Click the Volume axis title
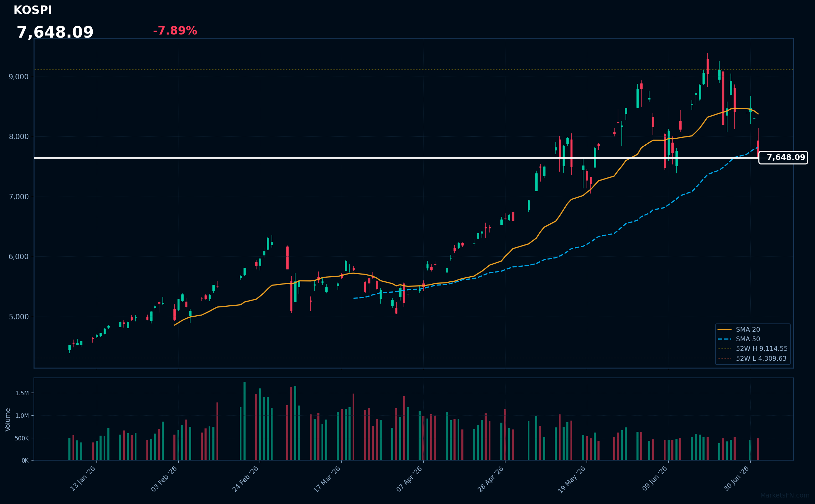This screenshot has height=504, width=815. (8, 420)
